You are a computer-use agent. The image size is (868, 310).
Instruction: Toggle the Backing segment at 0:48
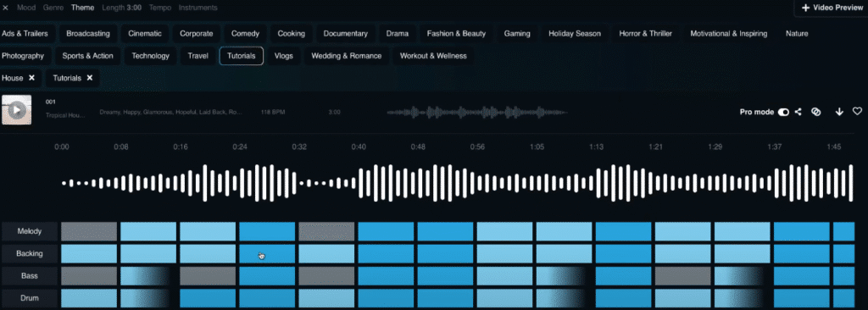pos(445,253)
